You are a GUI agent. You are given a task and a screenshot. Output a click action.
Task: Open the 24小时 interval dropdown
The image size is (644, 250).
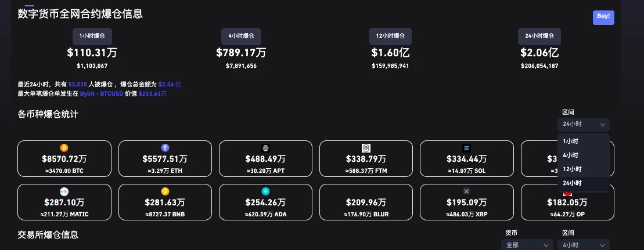pos(583,124)
